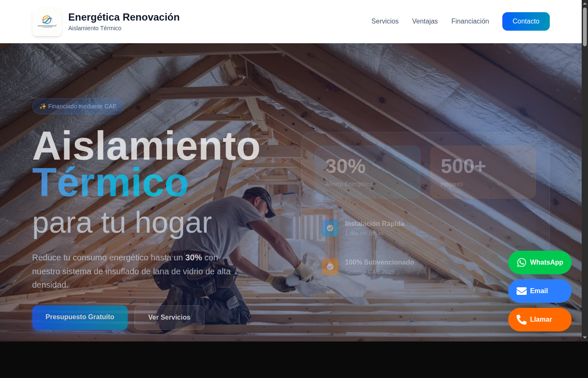
Task: Open the Financiación navigation link
Action: click(470, 21)
